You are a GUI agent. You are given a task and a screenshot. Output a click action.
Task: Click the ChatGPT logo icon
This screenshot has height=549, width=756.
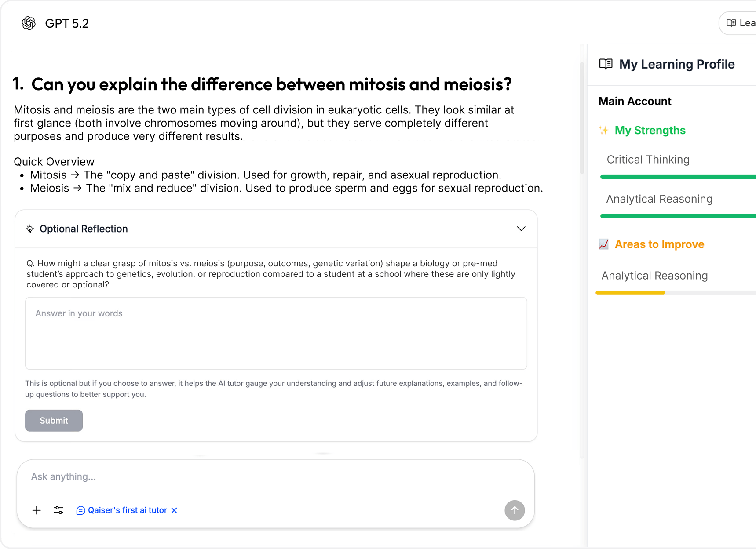coord(29,23)
